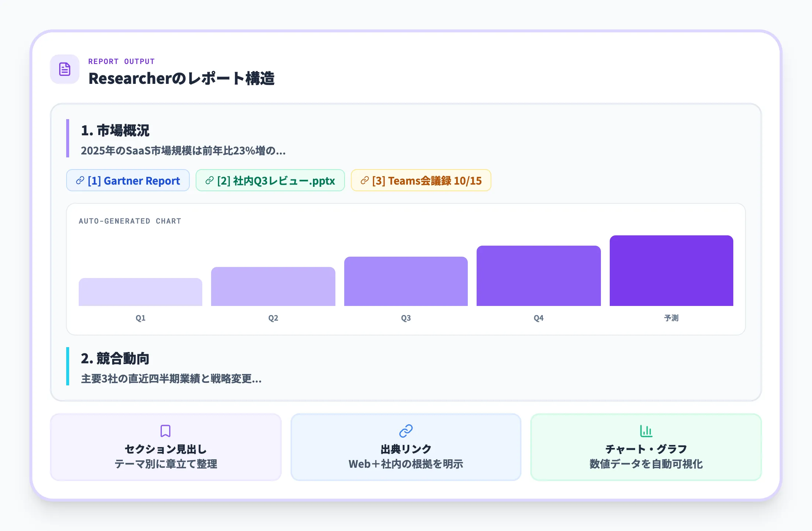Click the テーマ別に章立て整理 description
This screenshot has height=531, width=812.
[166, 464]
